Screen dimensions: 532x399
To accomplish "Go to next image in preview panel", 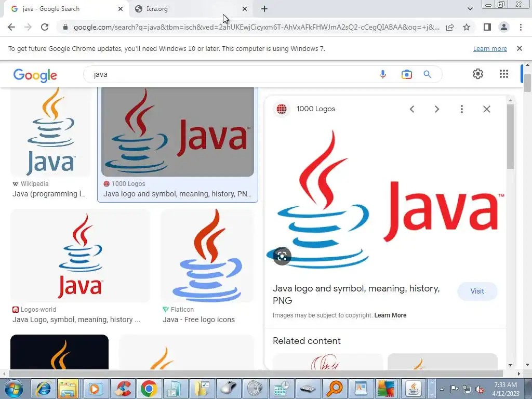I will [437, 109].
